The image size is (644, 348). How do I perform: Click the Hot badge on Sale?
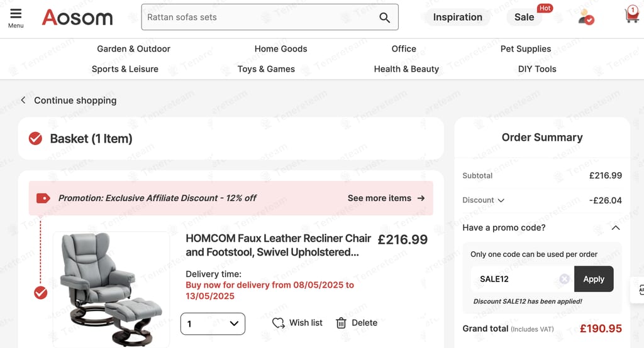pyautogui.click(x=545, y=8)
